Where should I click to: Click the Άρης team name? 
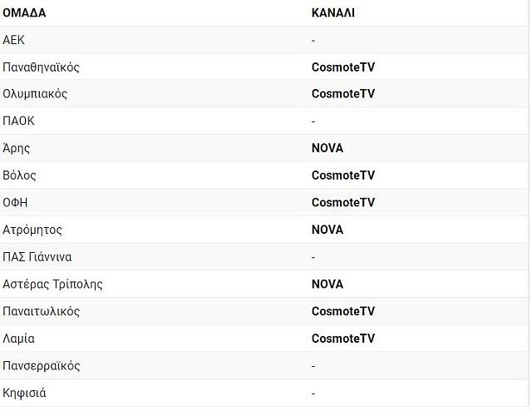pyautogui.click(x=17, y=148)
